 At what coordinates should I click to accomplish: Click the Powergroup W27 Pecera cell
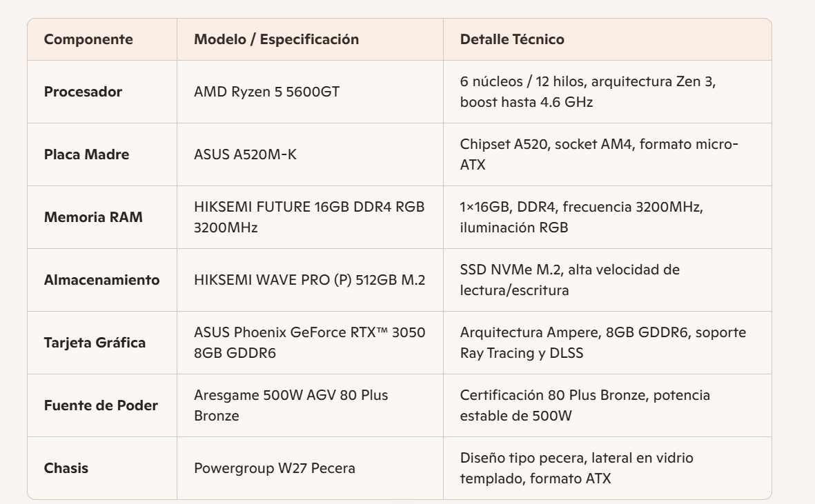pyautogui.click(x=275, y=468)
